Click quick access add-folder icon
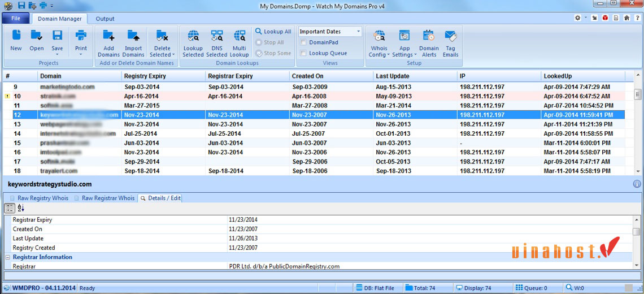 pyautogui.click(x=32, y=5)
